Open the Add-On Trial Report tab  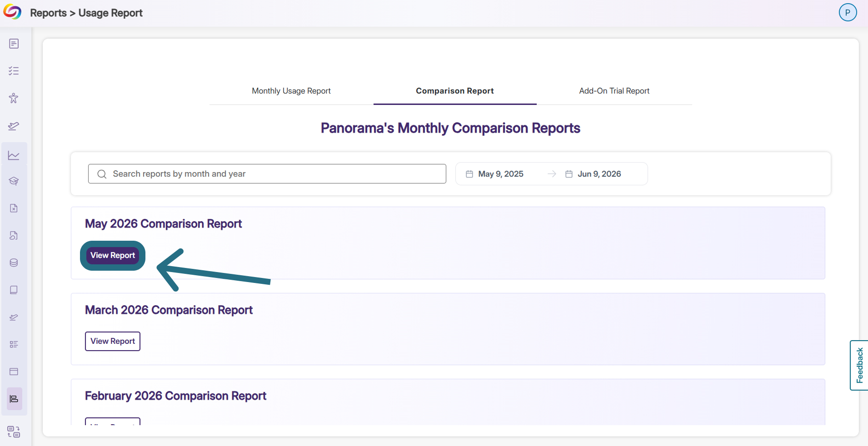614,91
